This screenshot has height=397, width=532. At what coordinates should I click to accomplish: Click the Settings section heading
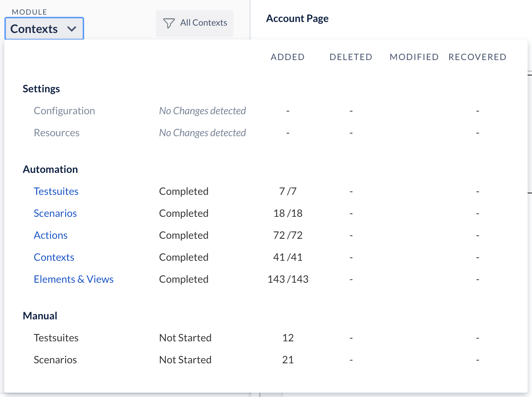coord(41,89)
